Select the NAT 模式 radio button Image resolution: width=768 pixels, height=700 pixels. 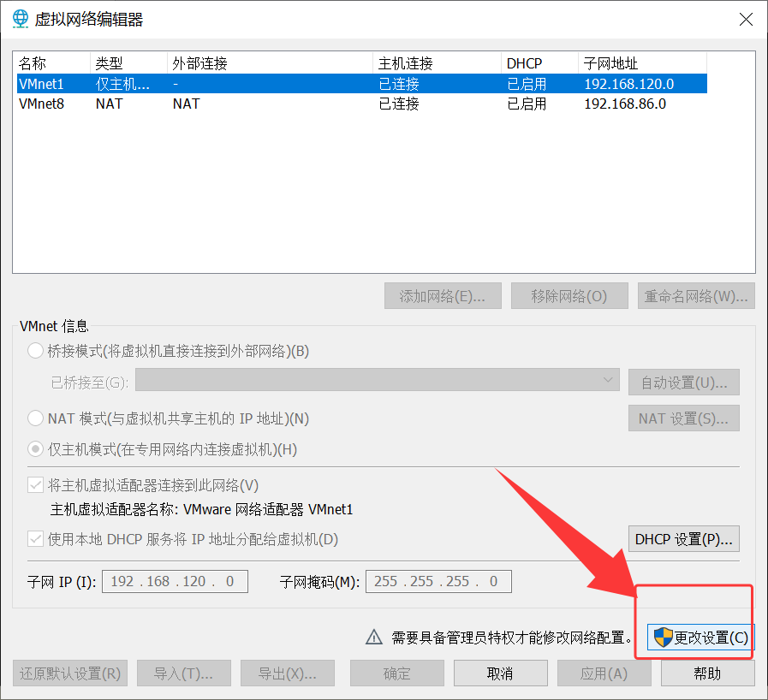(35, 418)
